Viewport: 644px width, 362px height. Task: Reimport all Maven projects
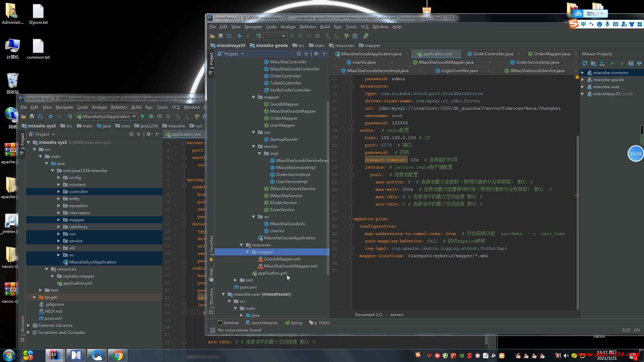(x=585, y=63)
